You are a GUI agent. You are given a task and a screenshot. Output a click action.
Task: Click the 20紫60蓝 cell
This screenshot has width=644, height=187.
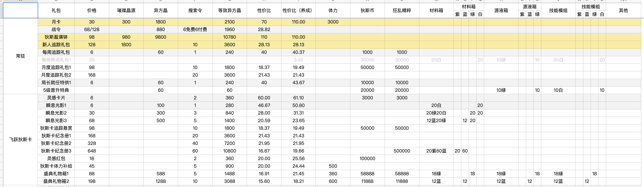pos(436,151)
